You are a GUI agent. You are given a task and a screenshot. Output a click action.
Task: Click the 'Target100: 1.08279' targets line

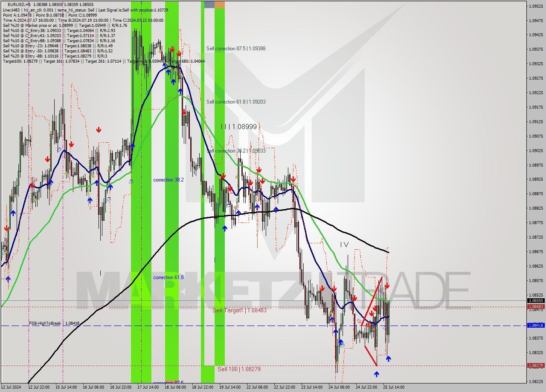[x=104, y=61]
